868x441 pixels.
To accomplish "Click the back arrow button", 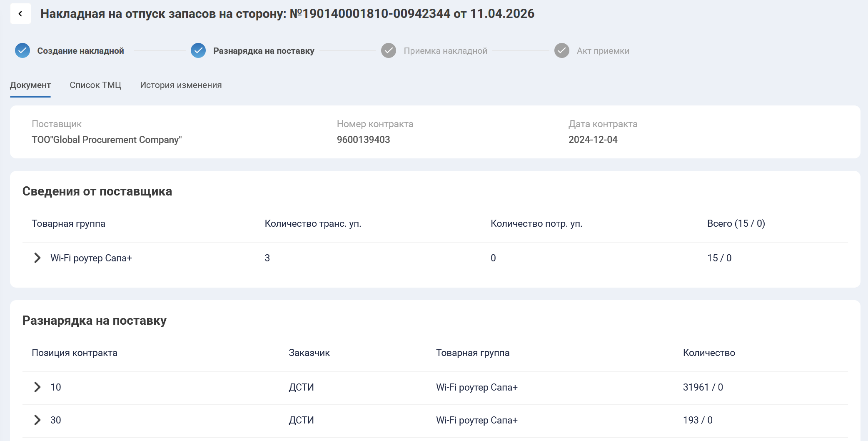I will [20, 14].
